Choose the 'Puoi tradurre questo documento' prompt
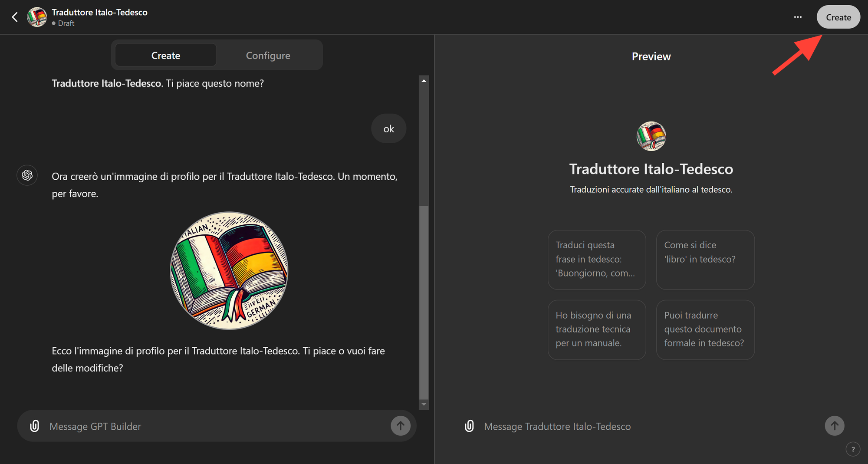Image resolution: width=868 pixels, height=464 pixels. pyautogui.click(x=705, y=329)
